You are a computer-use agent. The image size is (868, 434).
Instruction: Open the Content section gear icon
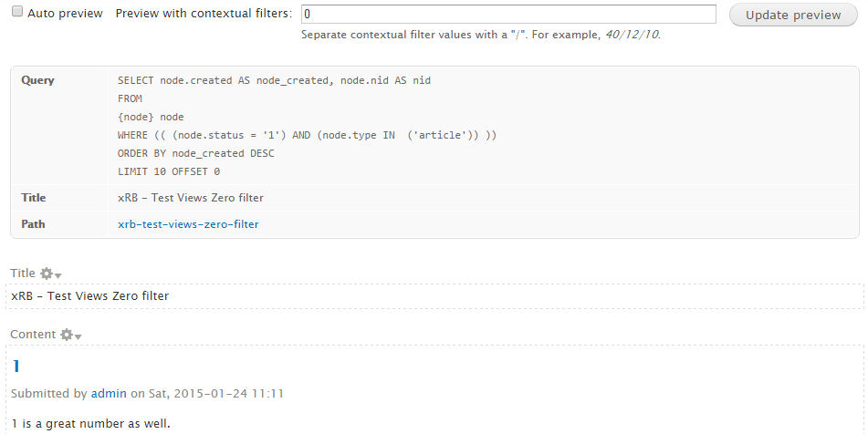click(67, 335)
